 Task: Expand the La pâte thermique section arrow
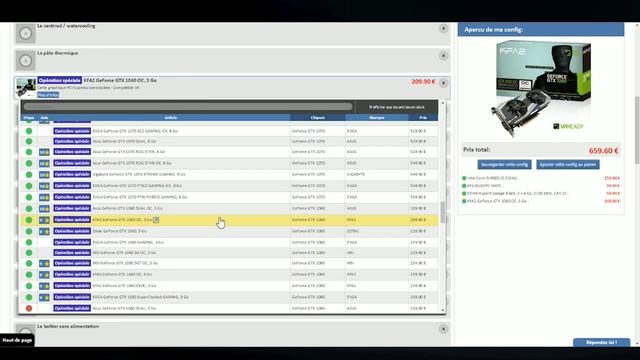point(443,56)
